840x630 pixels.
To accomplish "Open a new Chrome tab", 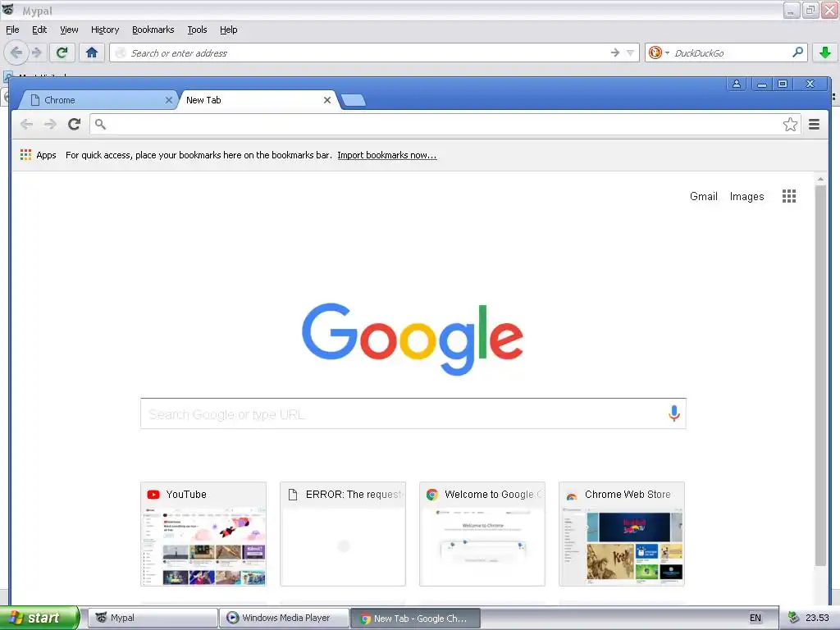I will (353, 100).
